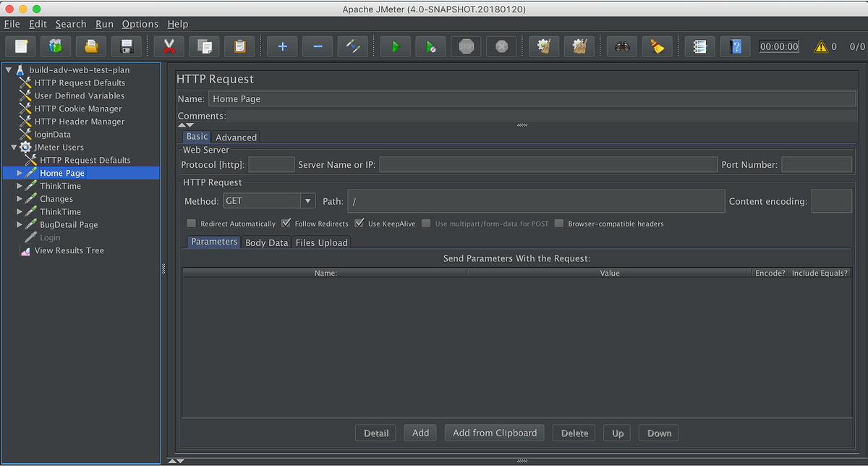Click the Down button

659,433
